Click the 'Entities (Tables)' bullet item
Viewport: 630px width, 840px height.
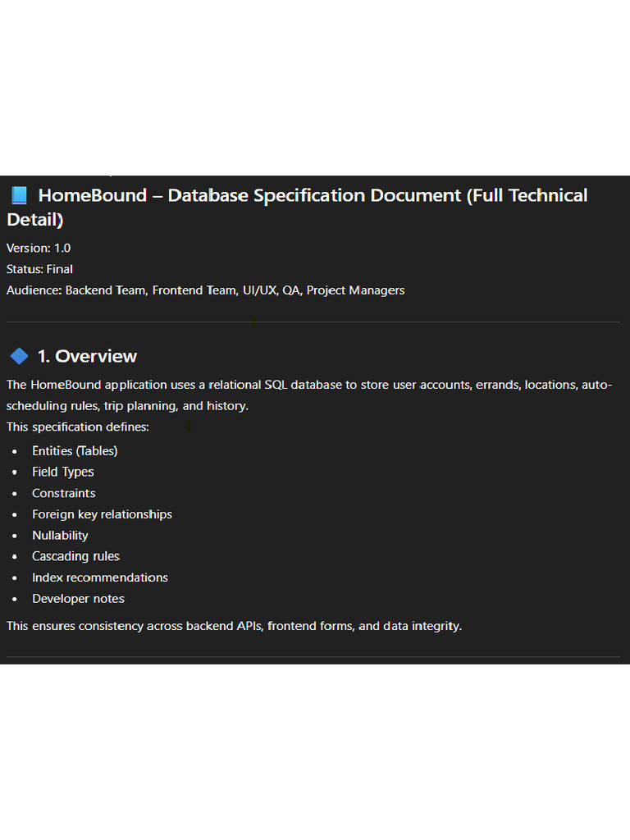click(75, 451)
